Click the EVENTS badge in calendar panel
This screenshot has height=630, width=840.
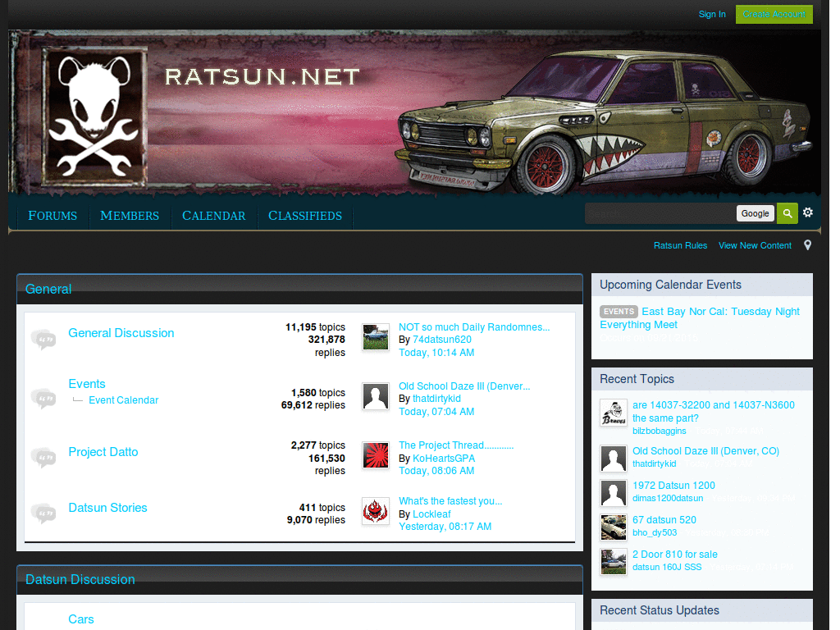(x=619, y=311)
